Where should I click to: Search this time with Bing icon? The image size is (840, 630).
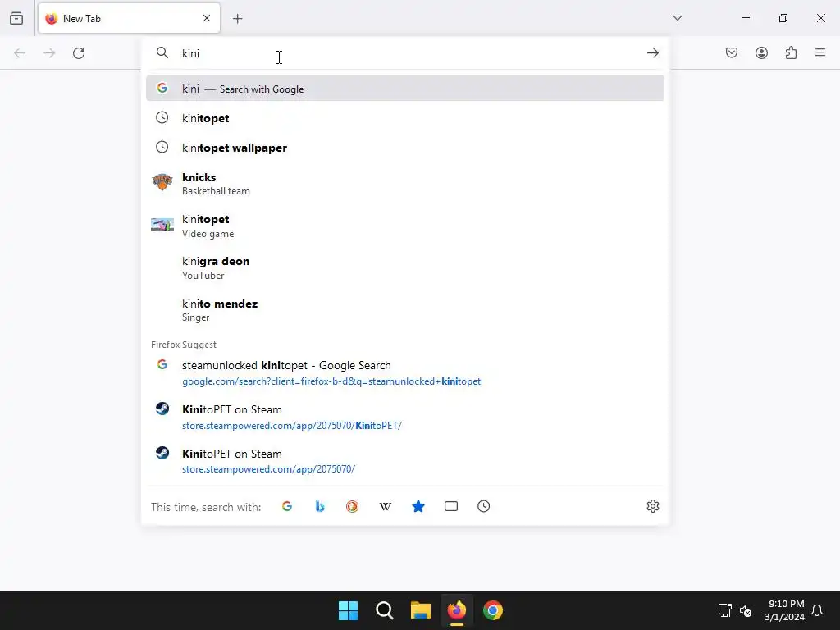coord(320,506)
